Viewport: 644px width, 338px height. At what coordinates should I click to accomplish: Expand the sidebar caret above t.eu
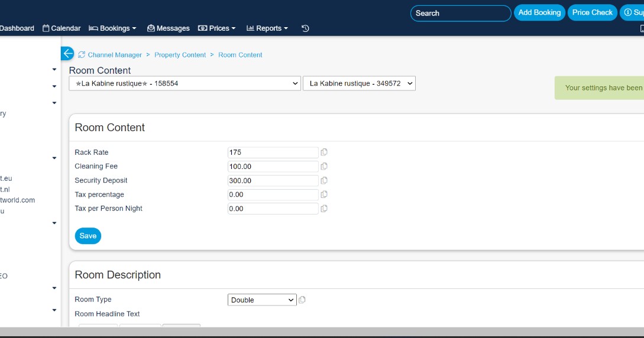coord(54,158)
